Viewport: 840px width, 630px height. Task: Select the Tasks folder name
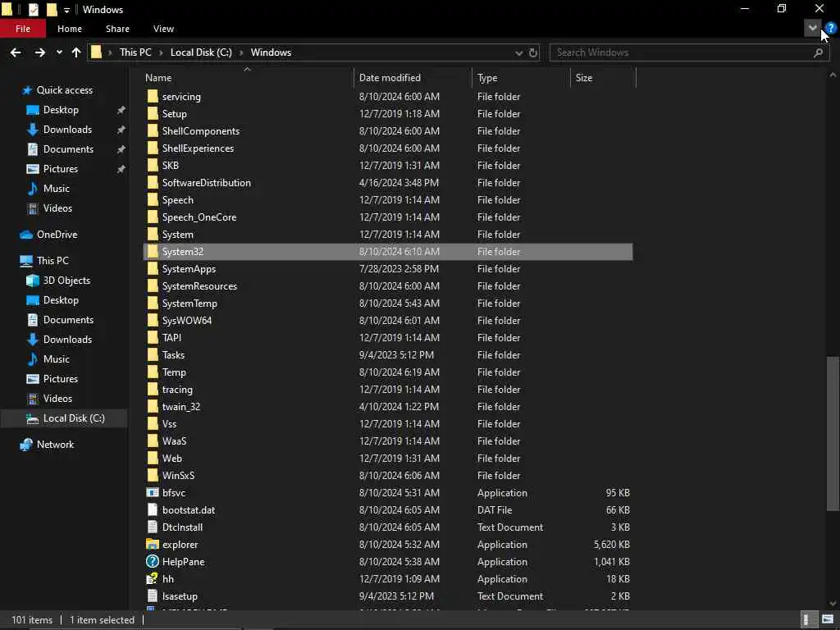(173, 354)
